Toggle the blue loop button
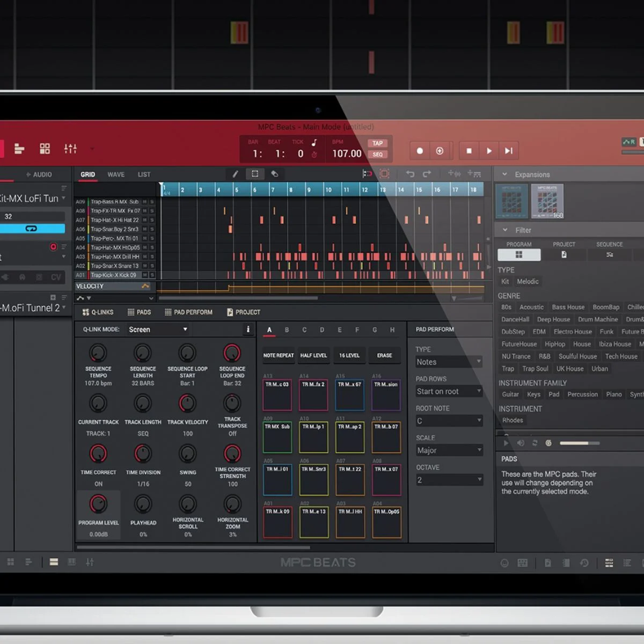Viewport: 644px width, 644px height. [32, 229]
